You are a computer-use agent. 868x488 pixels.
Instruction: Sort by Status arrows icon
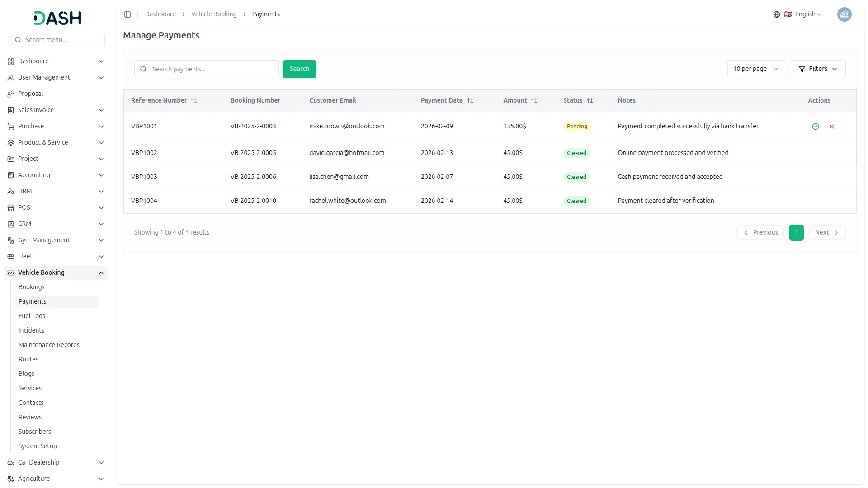point(590,101)
